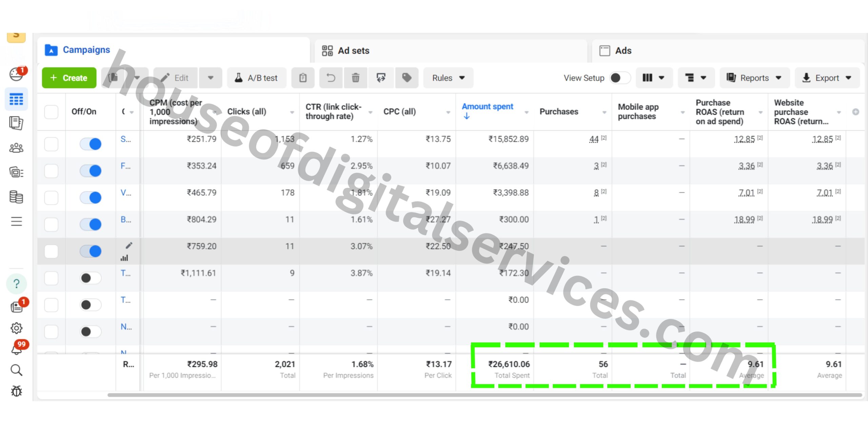Tick the checkbox for the ₹759.20 CPM row
Viewport: 868px width, 434px height.
[x=51, y=251]
